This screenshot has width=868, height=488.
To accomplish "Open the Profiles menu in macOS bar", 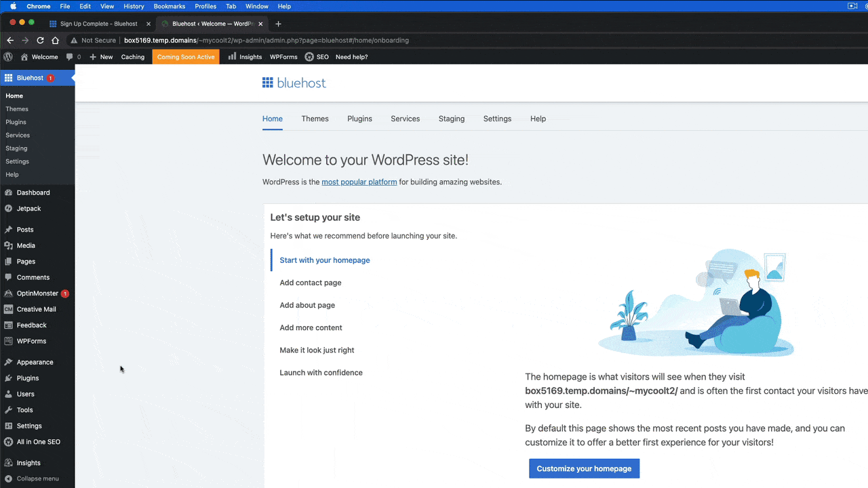I will pyautogui.click(x=205, y=6).
